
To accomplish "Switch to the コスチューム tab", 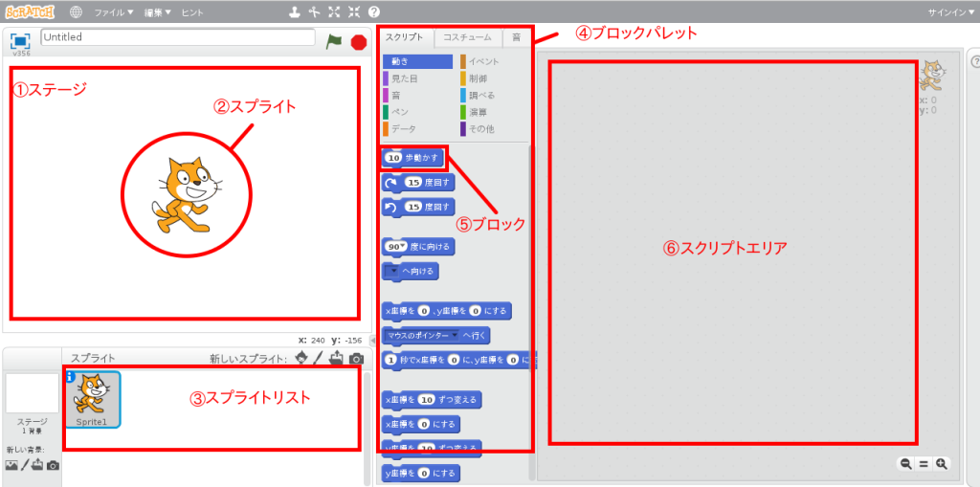I will (468, 37).
